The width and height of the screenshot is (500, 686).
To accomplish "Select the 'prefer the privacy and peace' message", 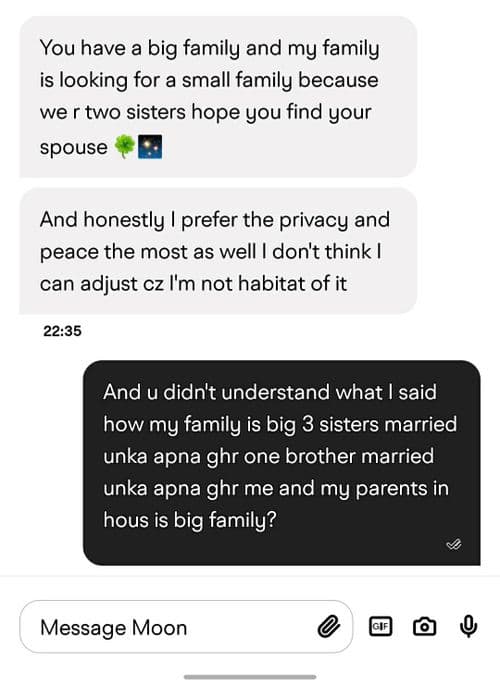I will coord(218,251).
